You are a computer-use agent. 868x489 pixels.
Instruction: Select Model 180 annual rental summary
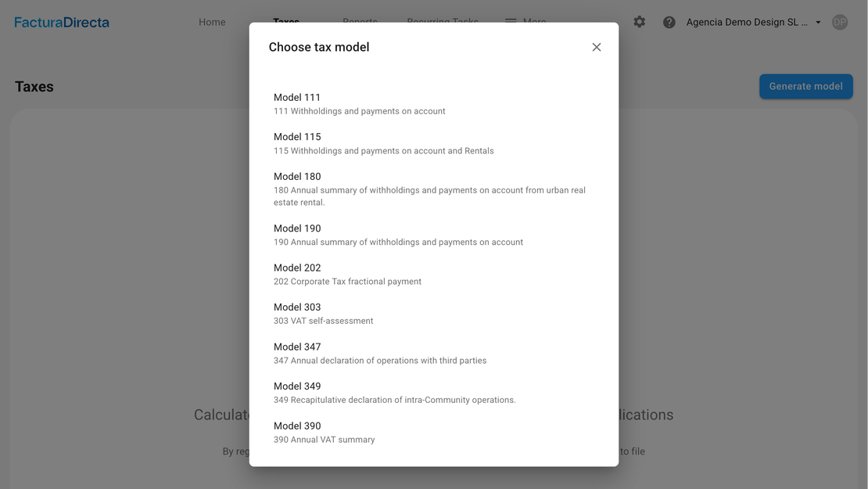tap(429, 189)
